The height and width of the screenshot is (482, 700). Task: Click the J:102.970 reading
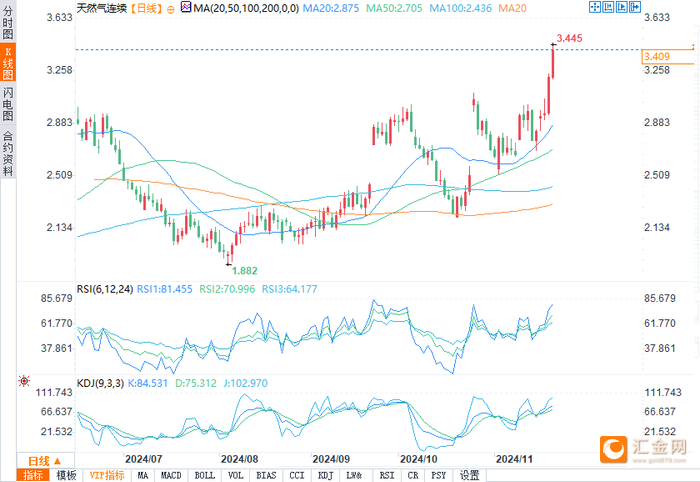click(246, 383)
